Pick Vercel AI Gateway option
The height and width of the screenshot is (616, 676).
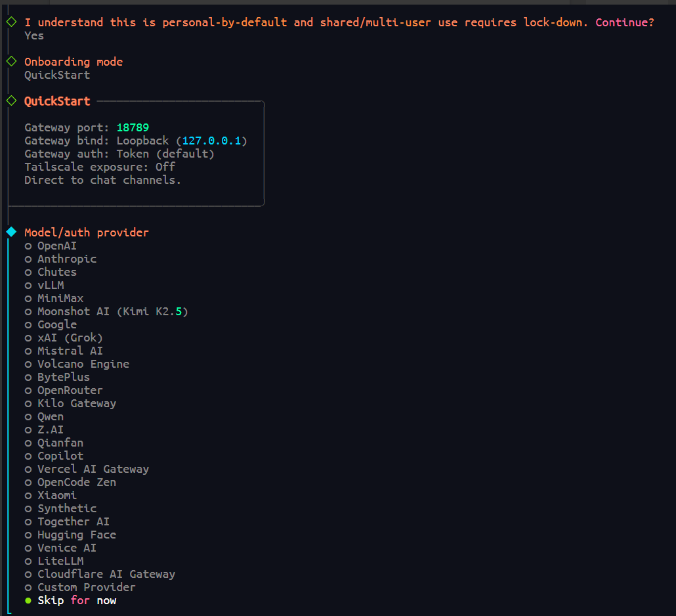[x=87, y=469]
